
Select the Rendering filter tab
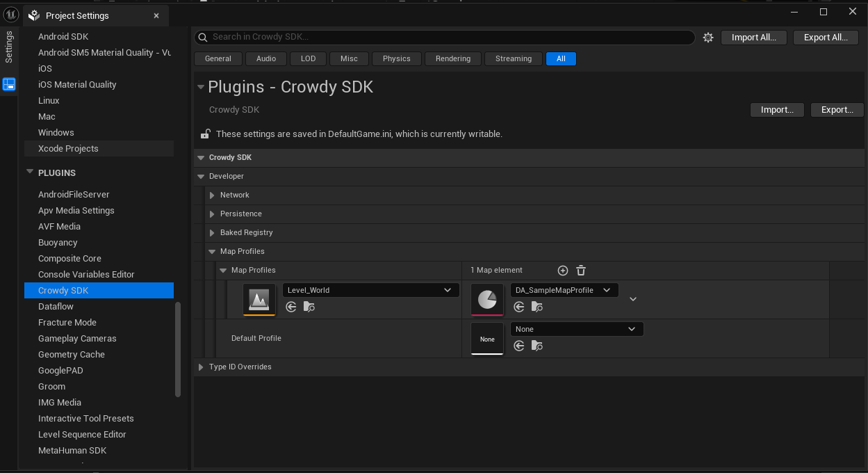click(453, 59)
